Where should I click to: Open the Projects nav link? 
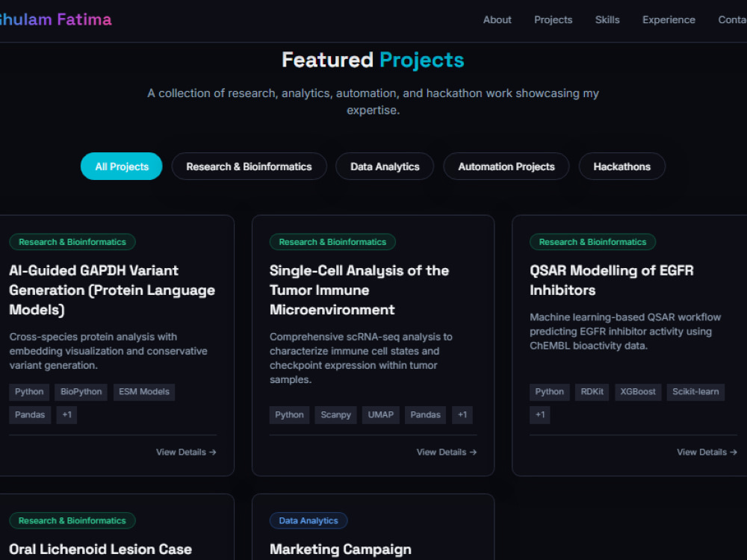click(x=553, y=20)
